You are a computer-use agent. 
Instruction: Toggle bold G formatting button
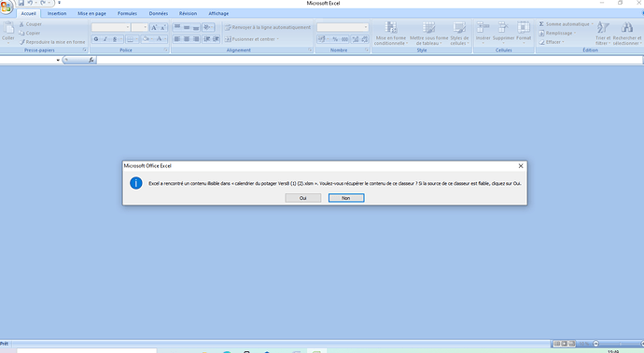click(x=96, y=39)
